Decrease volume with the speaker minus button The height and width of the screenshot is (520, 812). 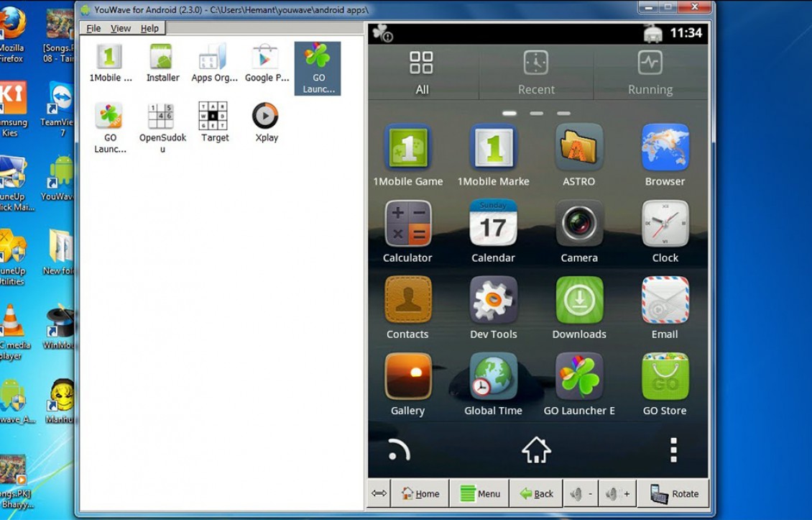point(581,493)
